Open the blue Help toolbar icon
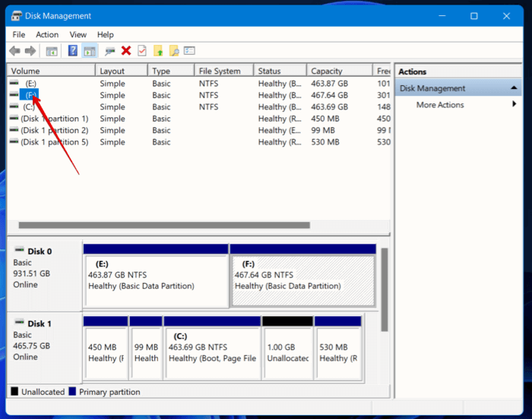Image resolution: width=532 pixels, height=419 pixels. (73, 51)
